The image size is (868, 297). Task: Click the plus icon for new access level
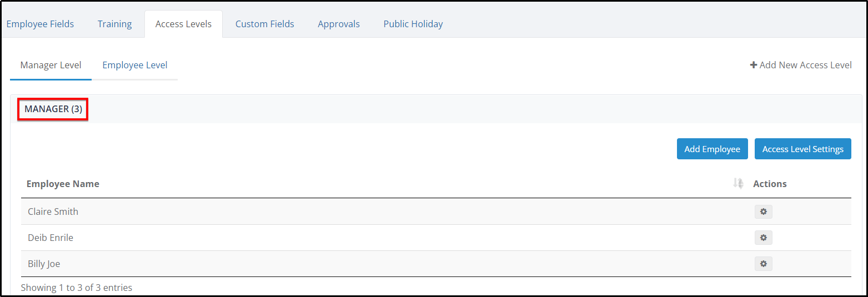(x=754, y=65)
